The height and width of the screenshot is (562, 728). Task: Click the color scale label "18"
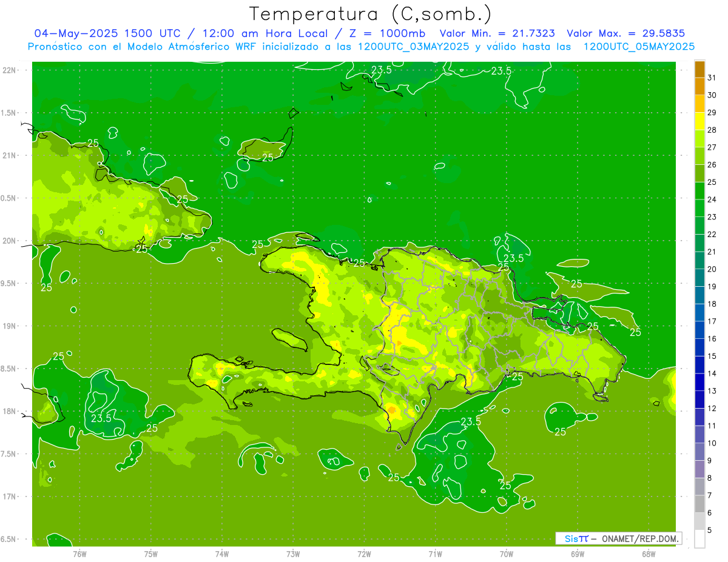point(712,304)
